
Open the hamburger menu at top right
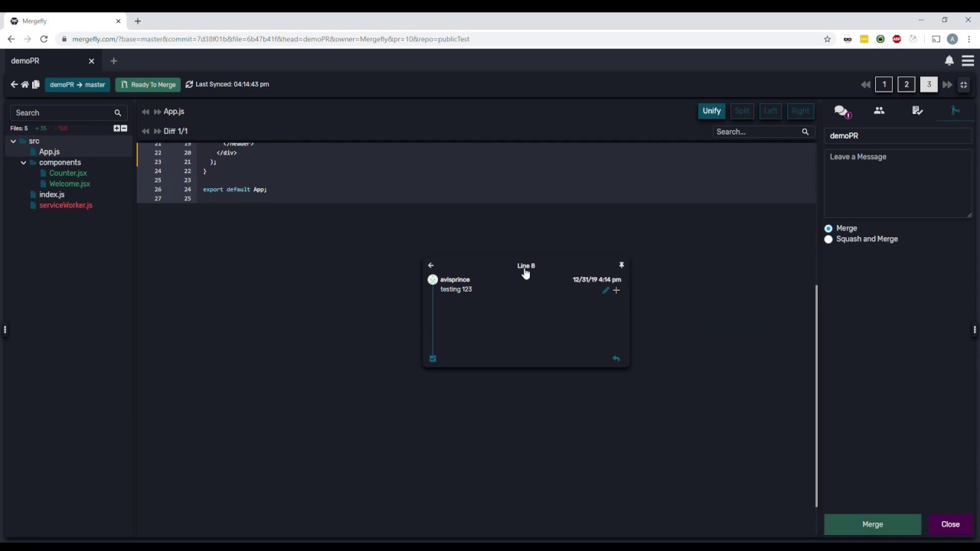pyautogui.click(x=968, y=60)
